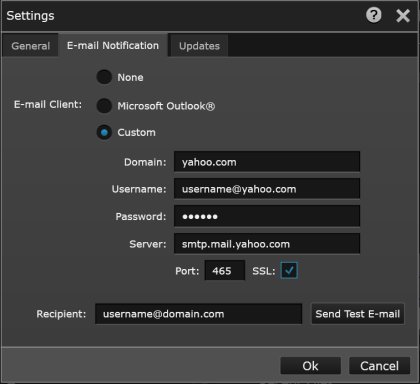This screenshot has height=384, width=420.
Task: Cancel the Settings dialog
Action: click(379, 366)
